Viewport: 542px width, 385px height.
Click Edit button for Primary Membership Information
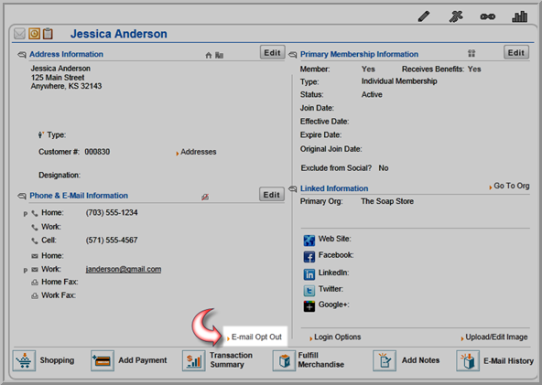pos(516,53)
